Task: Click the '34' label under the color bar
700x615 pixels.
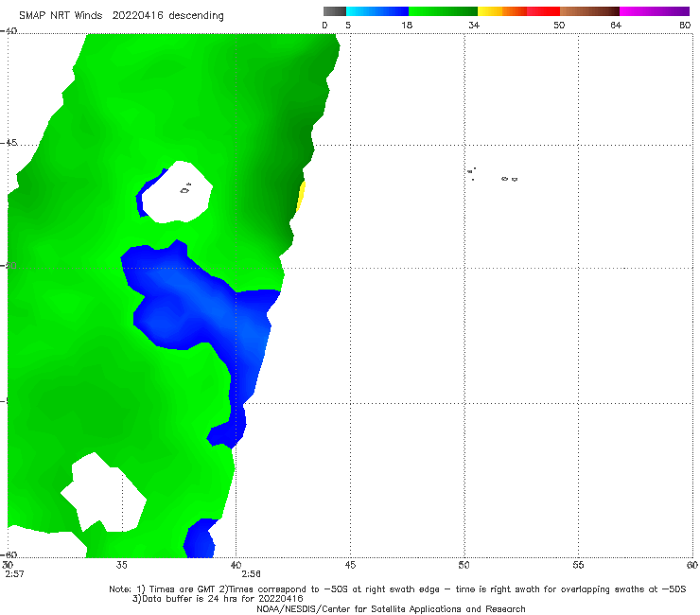Action: [x=474, y=25]
